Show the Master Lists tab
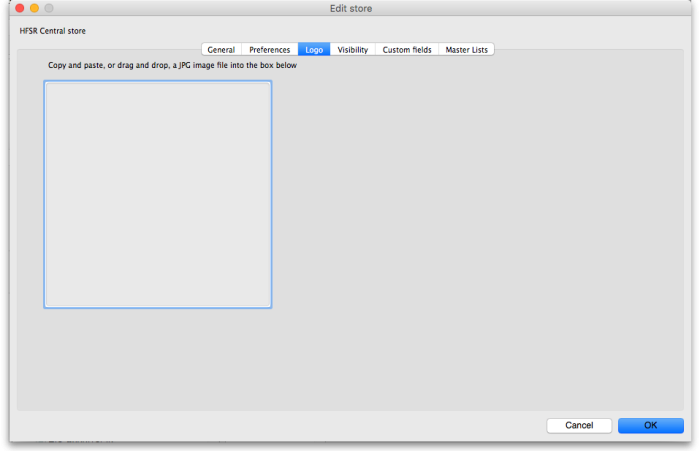The height and width of the screenshot is (451, 700). tap(467, 49)
